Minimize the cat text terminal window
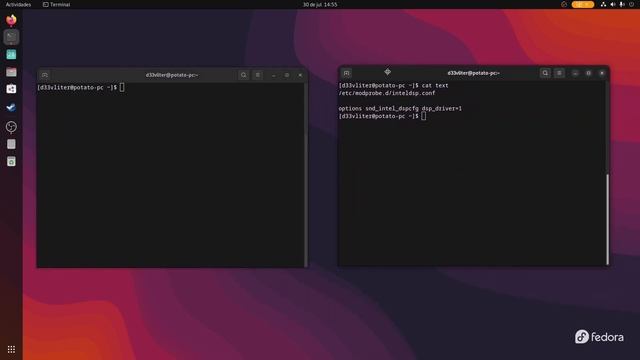This screenshot has height=360, width=640. [x=575, y=73]
